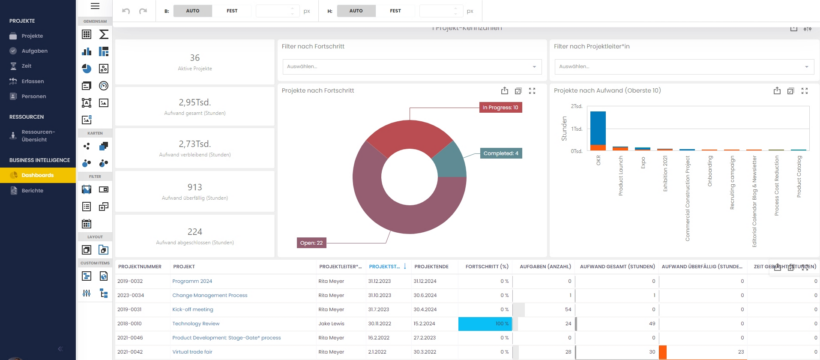Add a bar Chart item from the toolbox
This screenshot has height=360, width=820.
87,51
